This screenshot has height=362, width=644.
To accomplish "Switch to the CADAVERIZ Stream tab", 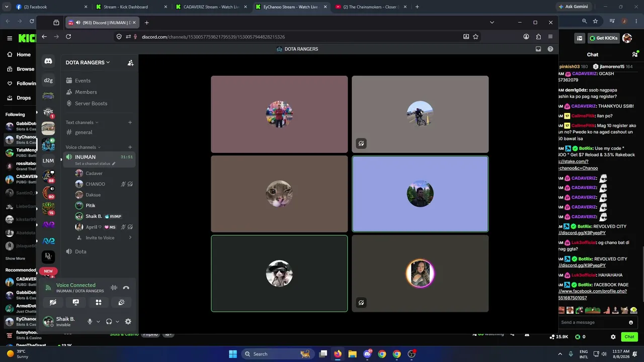I will click(x=210, y=7).
